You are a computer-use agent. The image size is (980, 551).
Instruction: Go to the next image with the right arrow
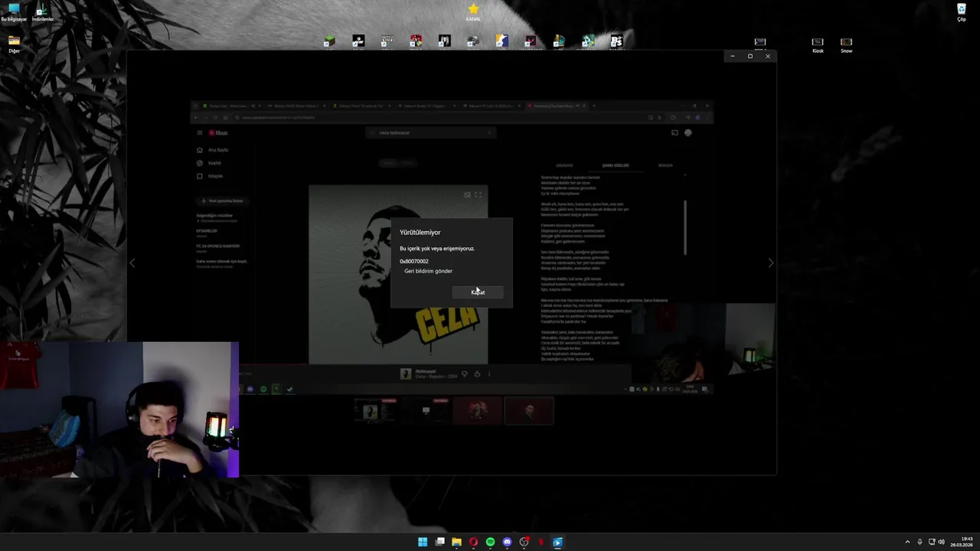coord(770,262)
